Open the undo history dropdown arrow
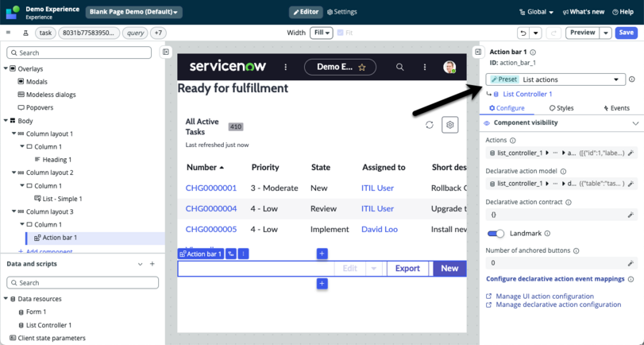 (x=535, y=33)
